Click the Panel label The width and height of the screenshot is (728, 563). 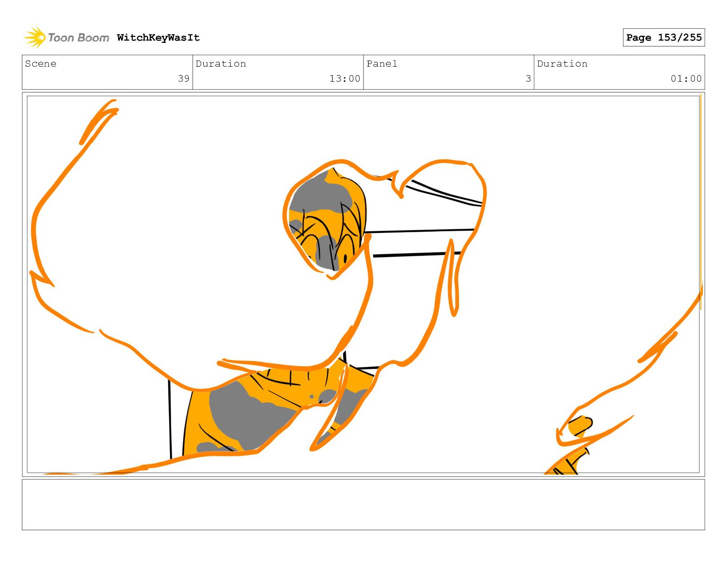coord(382,64)
